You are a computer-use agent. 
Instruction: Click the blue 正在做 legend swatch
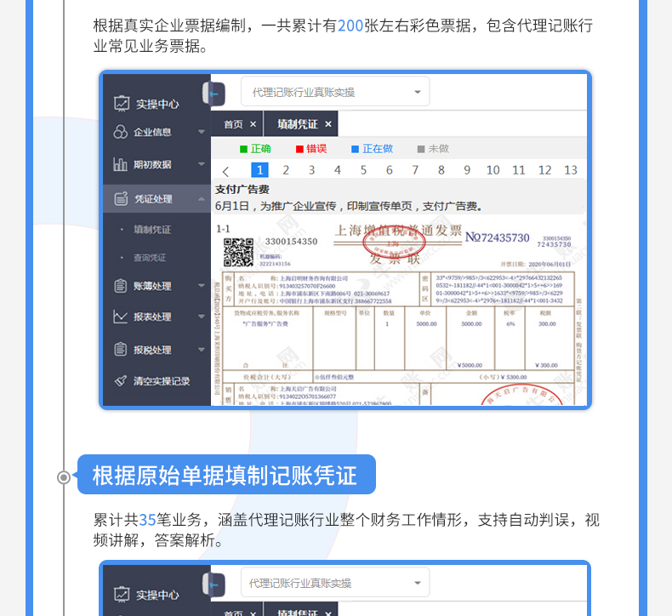coord(355,149)
